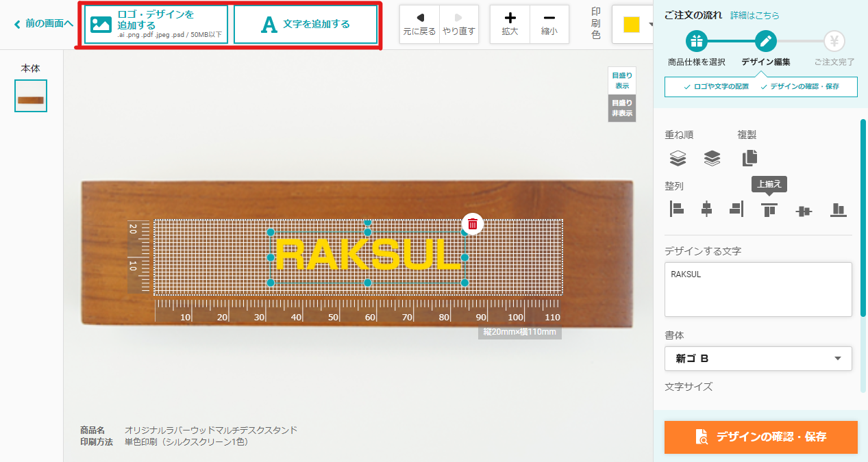Viewport: 868px width, 462px height.
Task: Click product name オリジナルラバーウッドマルチデスクスタンド
Action: tap(211, 430)
